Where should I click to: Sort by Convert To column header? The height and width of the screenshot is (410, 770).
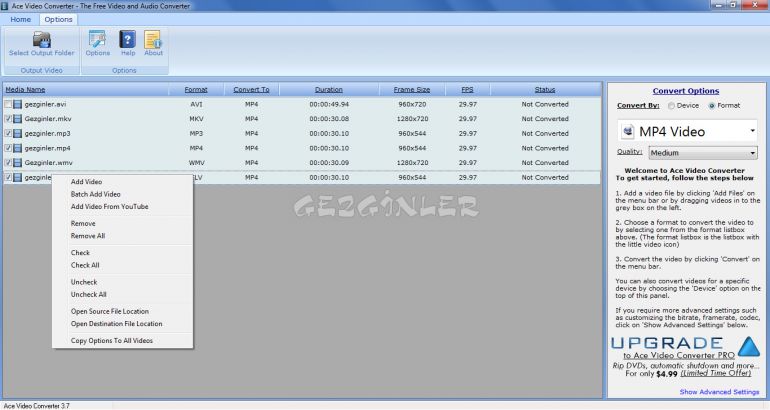[251, 89]
